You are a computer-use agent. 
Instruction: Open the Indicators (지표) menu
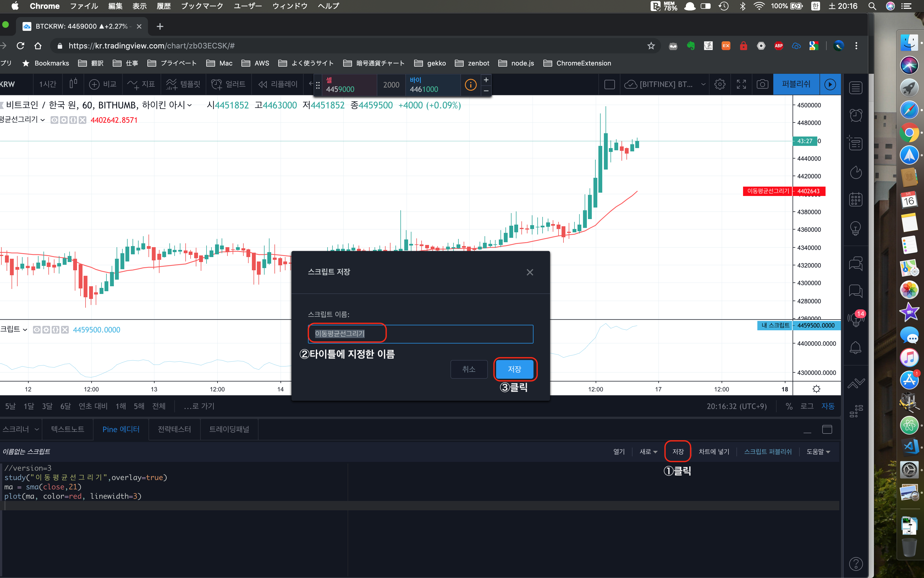point(141,84)
